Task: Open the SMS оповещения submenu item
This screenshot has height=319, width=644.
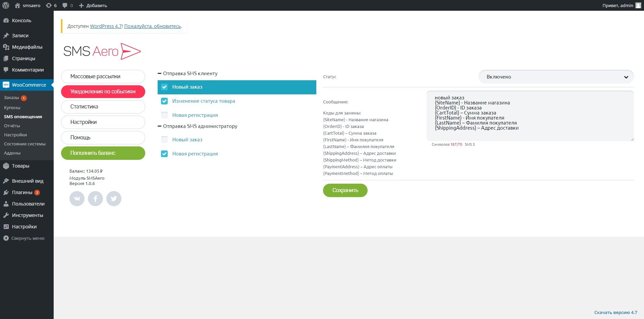Action: (x=23, y=117)
